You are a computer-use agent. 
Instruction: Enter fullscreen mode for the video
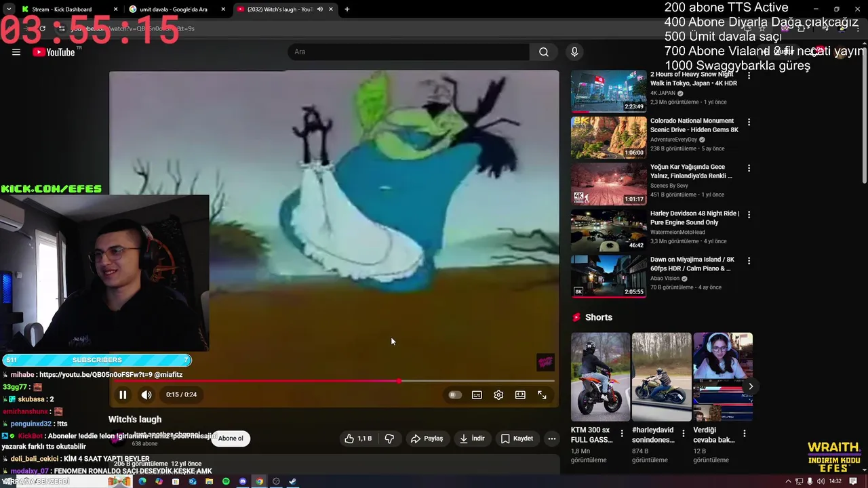542,395
